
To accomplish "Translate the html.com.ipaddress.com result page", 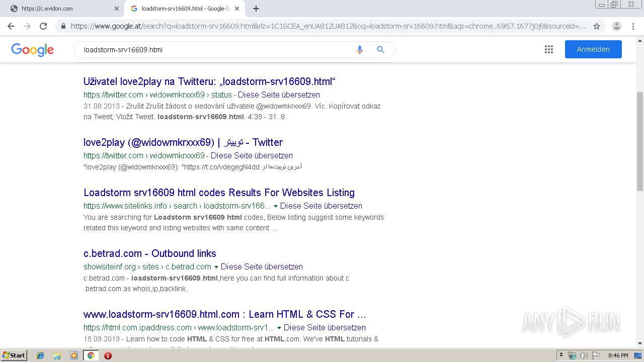I will click(x=325, y=327).
